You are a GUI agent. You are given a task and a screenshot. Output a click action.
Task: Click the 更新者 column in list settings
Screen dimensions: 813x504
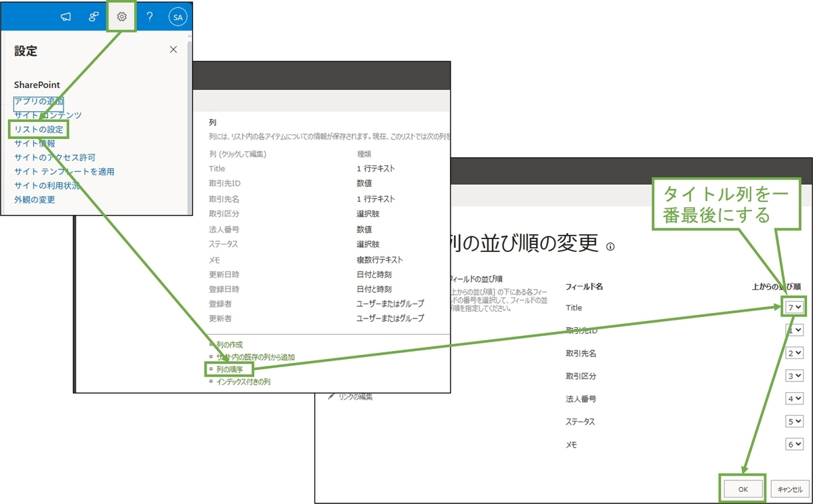(x=220, y=318)
